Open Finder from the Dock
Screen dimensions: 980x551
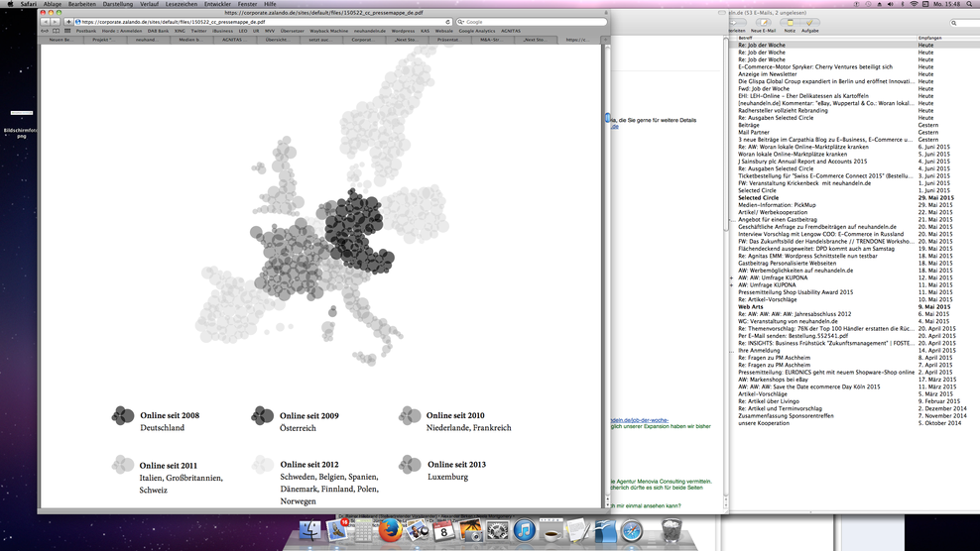[x=310, y=531]
